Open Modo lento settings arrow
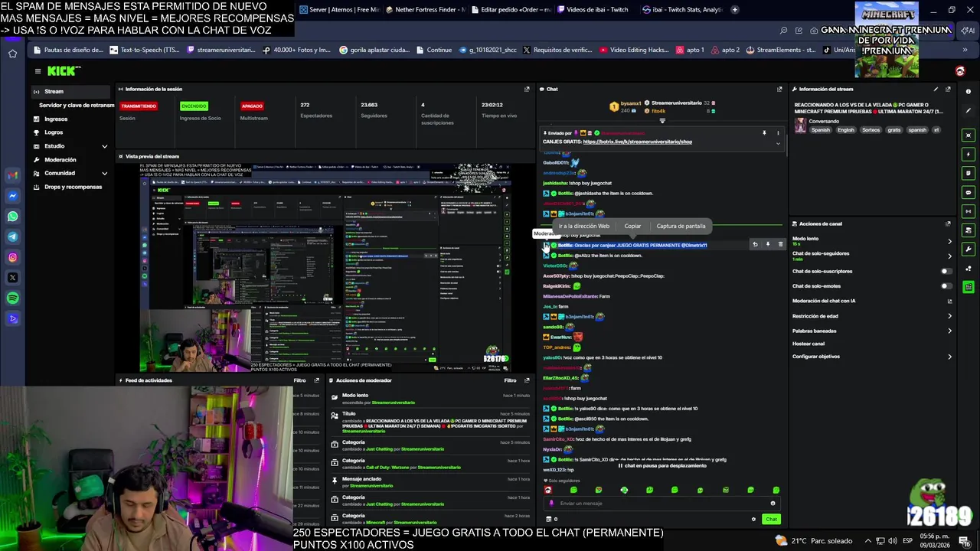The image size is (980, 551). (949, 242)
